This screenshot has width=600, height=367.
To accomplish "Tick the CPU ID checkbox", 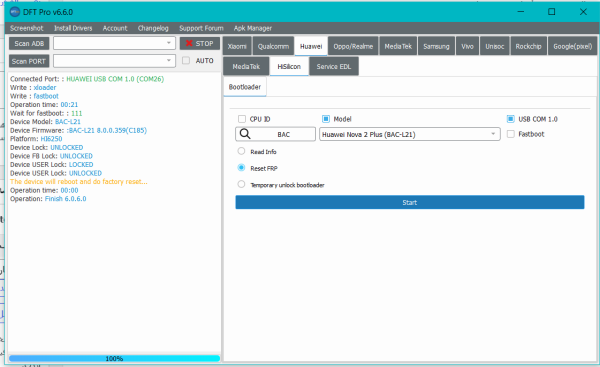I will 241,119.
